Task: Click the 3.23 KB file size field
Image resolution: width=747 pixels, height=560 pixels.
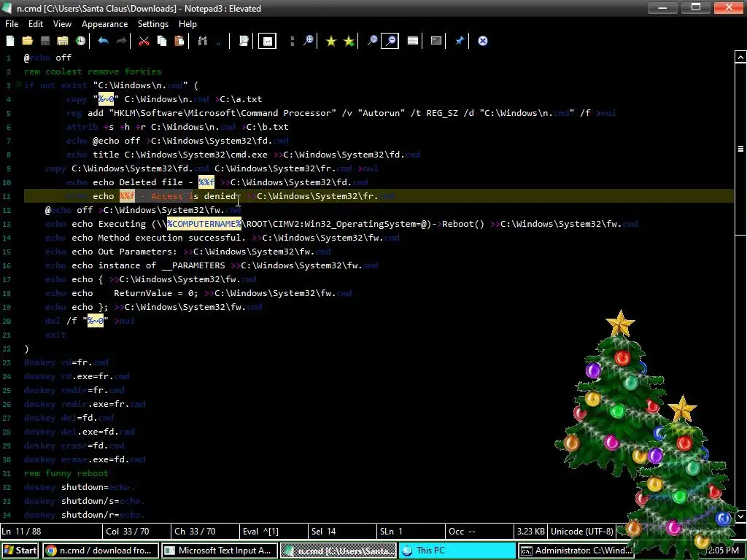Action: (531, 531)
